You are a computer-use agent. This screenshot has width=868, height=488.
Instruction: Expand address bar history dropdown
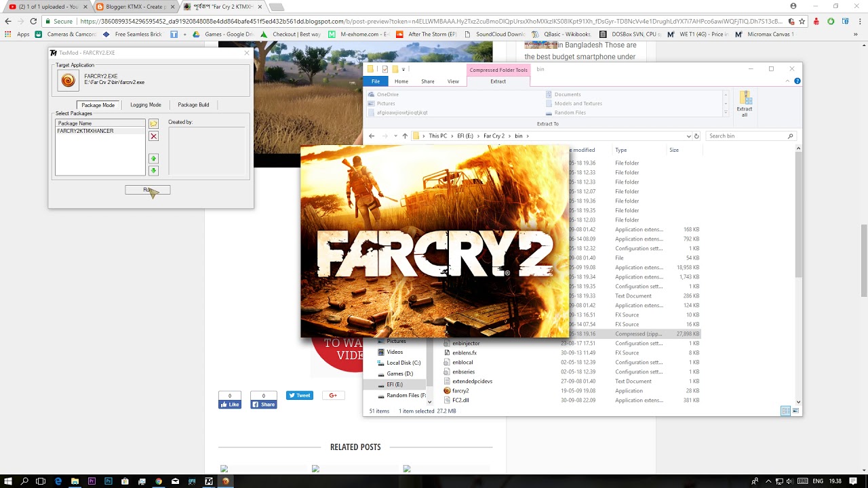pos(689,136)
